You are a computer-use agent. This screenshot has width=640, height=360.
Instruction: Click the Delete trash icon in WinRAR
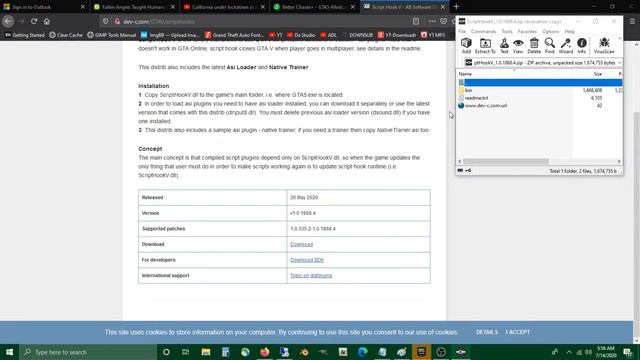534,46
